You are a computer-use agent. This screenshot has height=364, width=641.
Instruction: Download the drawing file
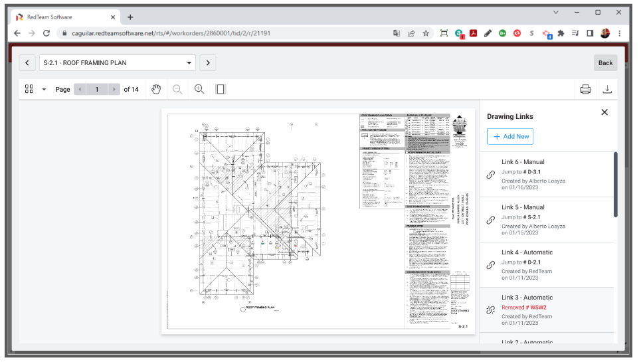coord(606,89)
